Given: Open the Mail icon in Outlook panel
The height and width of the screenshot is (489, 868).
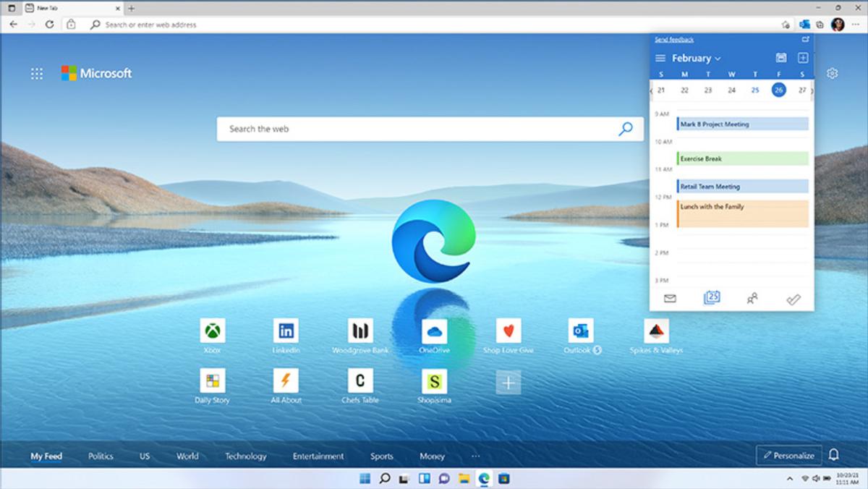Looking at the screenshot, I should (x=670, y=298).
